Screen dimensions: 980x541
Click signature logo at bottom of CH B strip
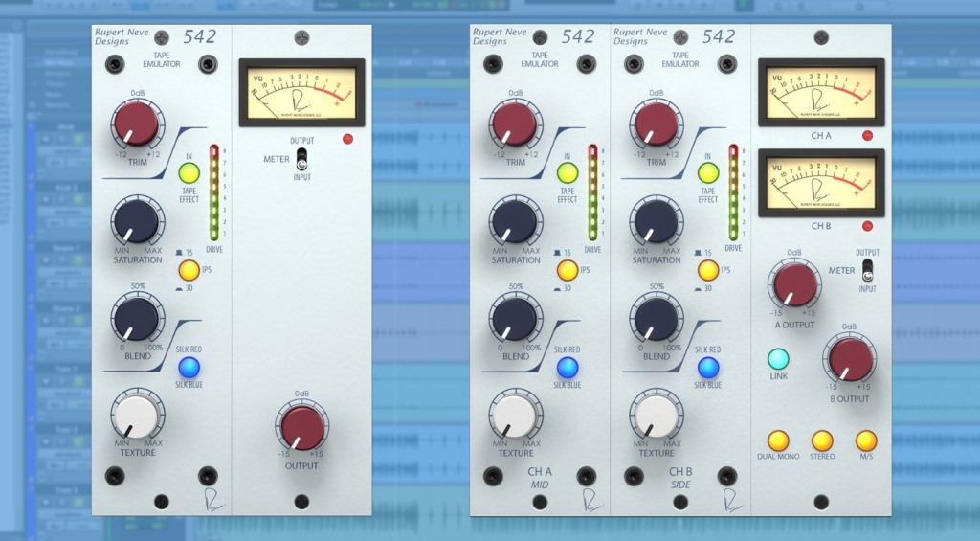coord(732,501)
